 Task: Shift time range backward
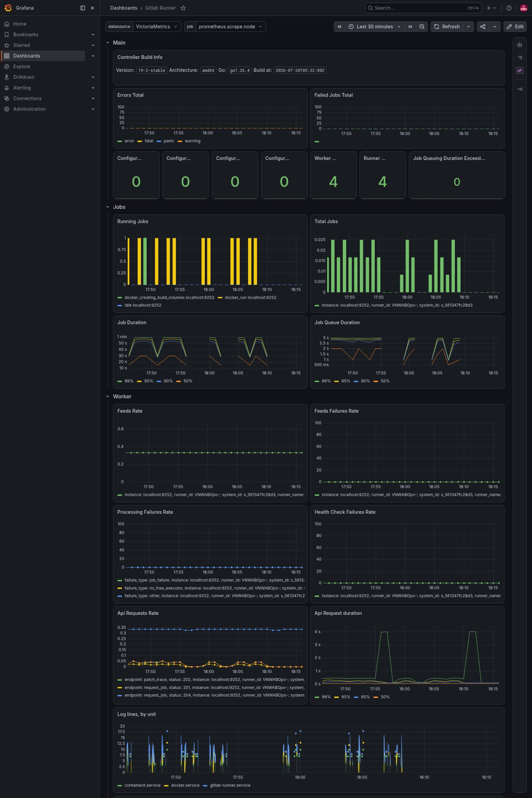(340, 27)
